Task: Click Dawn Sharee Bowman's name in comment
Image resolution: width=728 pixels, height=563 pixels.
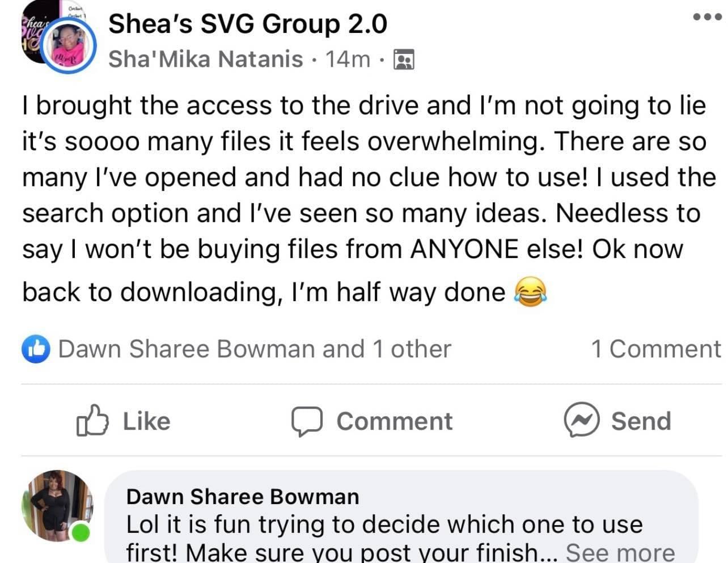Action: pyautogui.click(x=243, y=497)
